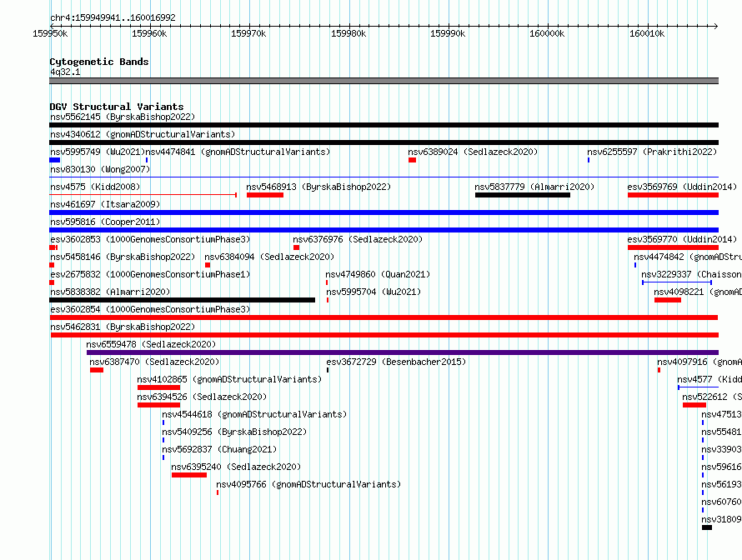Click red bar under nsv4098221
Screen dimensions: 742x560
pyautogui.click(x=668, y=300)
